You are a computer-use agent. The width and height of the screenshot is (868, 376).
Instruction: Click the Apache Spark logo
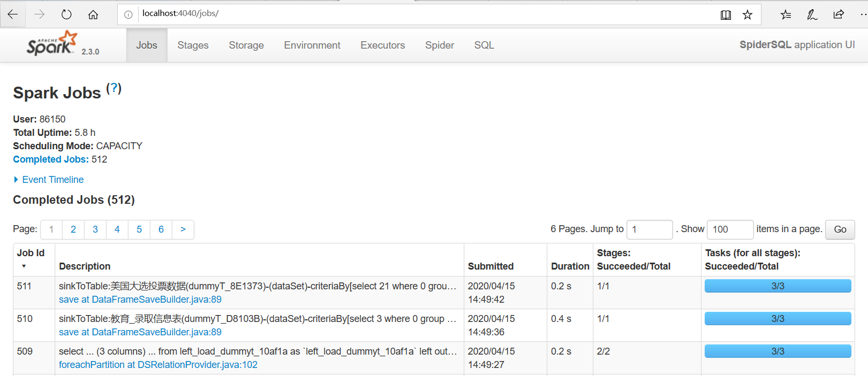point(52,44)
